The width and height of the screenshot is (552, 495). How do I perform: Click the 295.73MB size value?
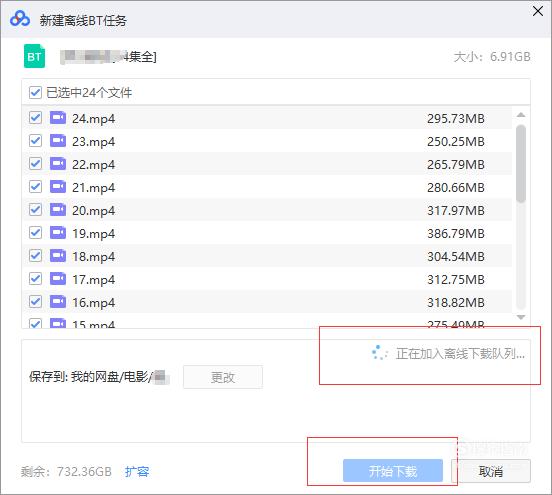pyautogui.click(x=456, y=119)
